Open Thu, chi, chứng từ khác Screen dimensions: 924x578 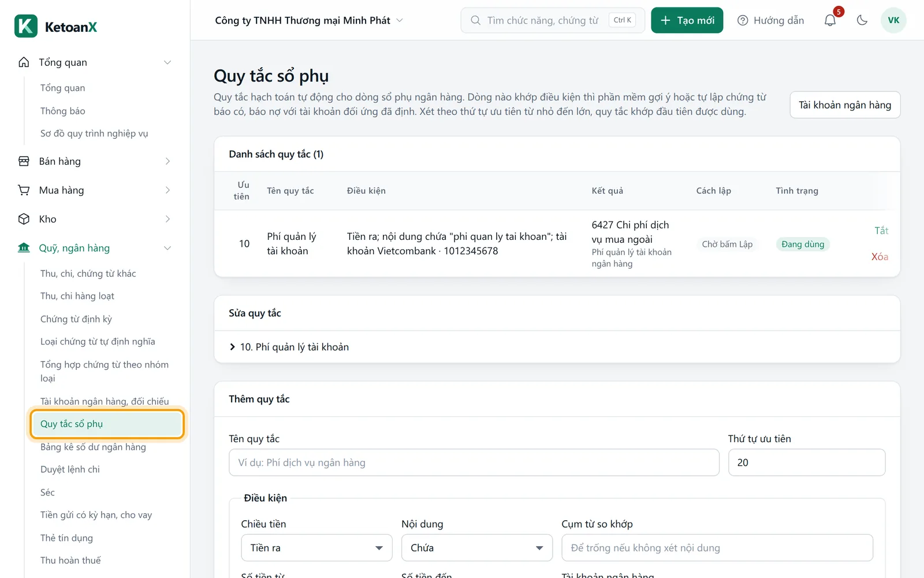(88, 273)
